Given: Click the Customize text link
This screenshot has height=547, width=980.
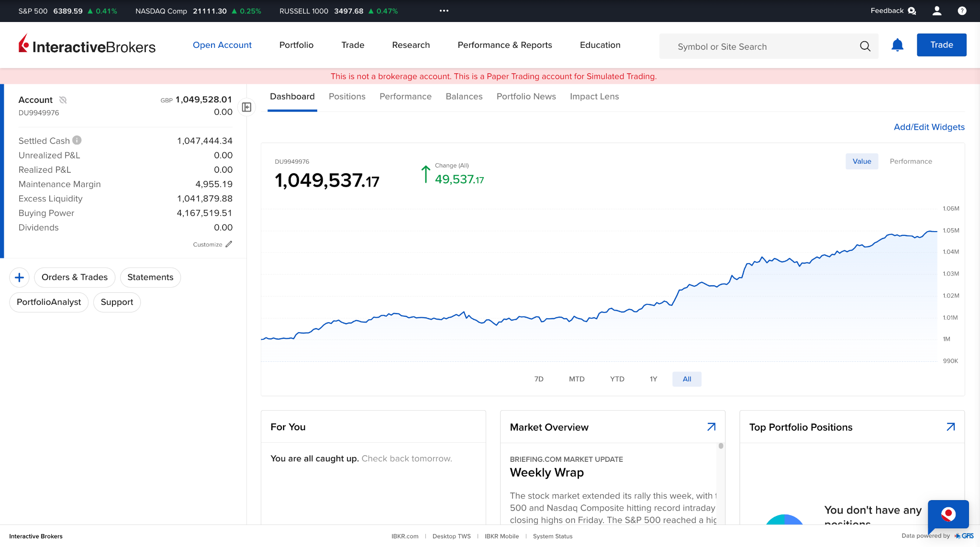Looking at the screenshot, I should pyautogui.click(x=207, y=245).
